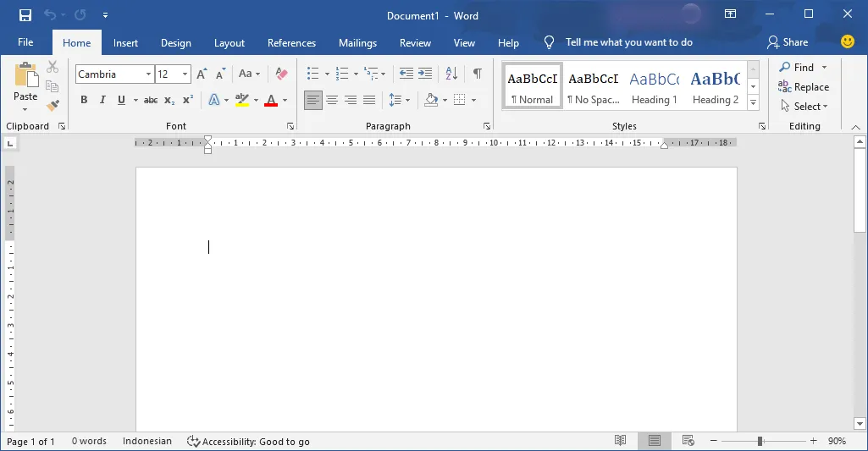Enable center paragraph alignment

pos(332,100)
